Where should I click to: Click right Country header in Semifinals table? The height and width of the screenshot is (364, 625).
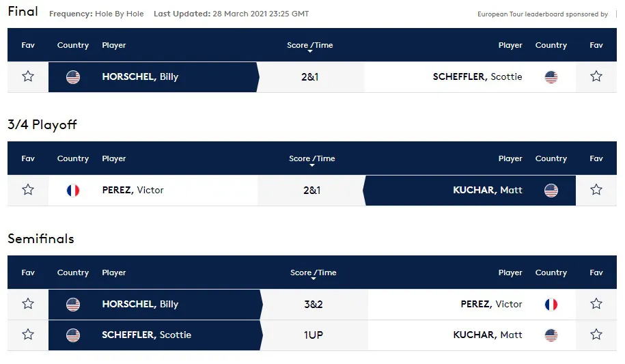pos(551,272)
